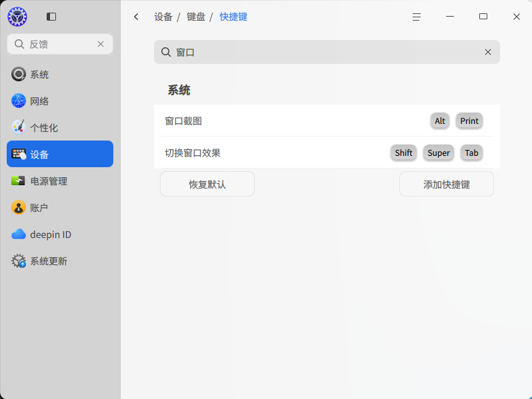Click the shortcut search field containing '窗口'
This screenshot has width=532, height=399.
coord(327,52)
